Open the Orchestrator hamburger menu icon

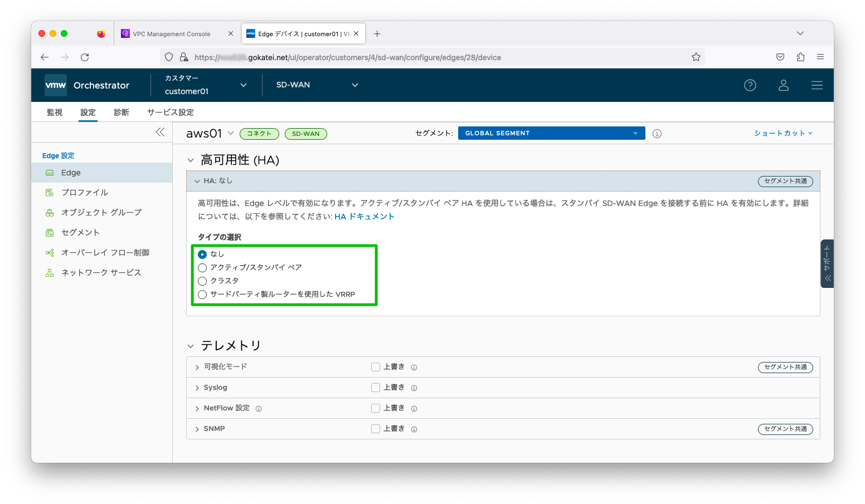[817, 85]
